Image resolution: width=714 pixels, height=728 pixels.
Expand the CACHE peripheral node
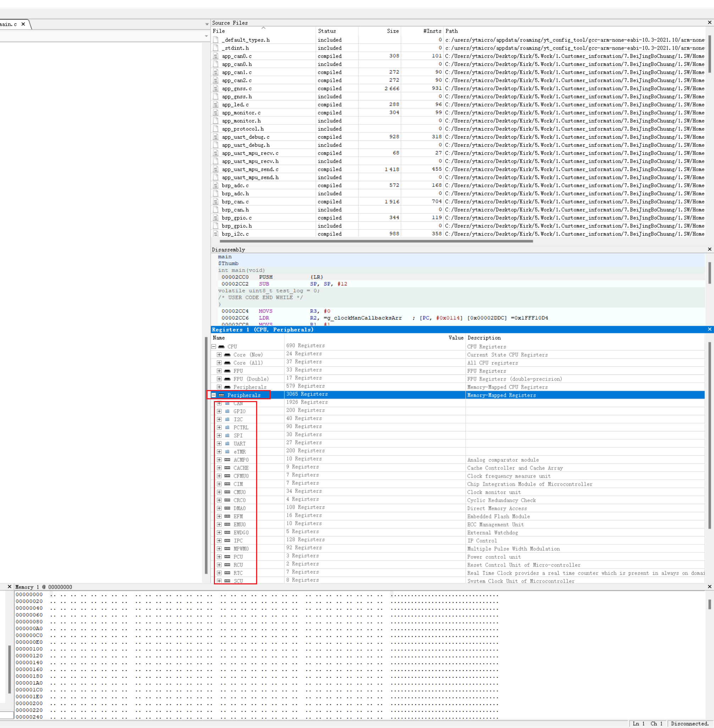click(219, 468)
